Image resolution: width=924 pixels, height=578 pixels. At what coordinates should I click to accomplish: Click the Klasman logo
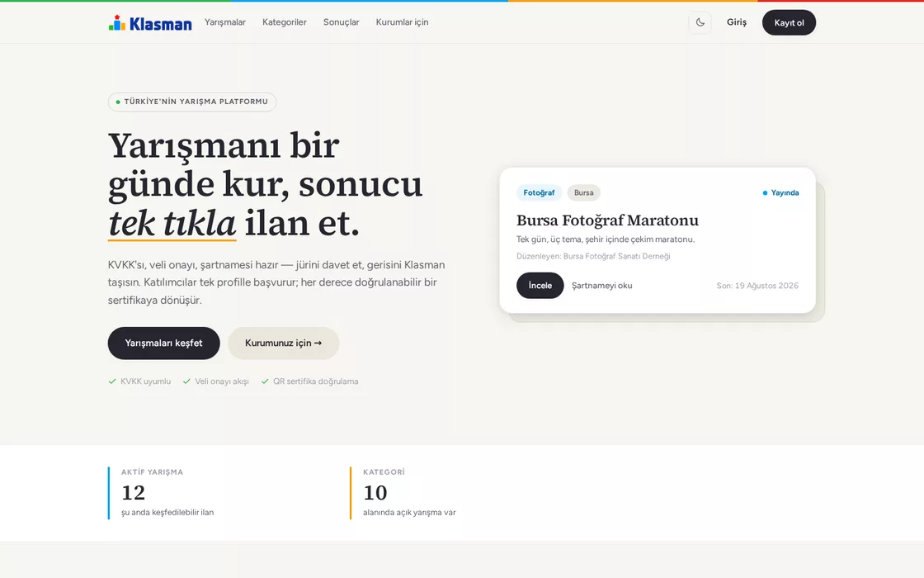[x=149, y=23]
